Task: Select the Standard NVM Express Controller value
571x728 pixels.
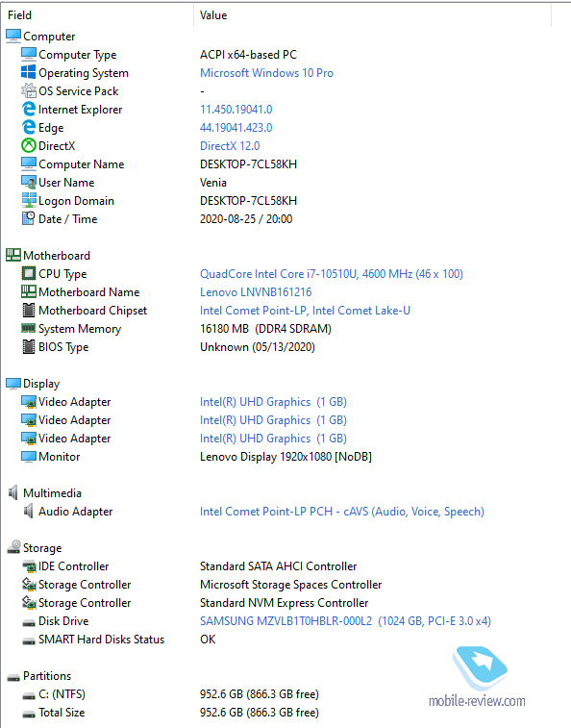Action: tap(285, 603)
